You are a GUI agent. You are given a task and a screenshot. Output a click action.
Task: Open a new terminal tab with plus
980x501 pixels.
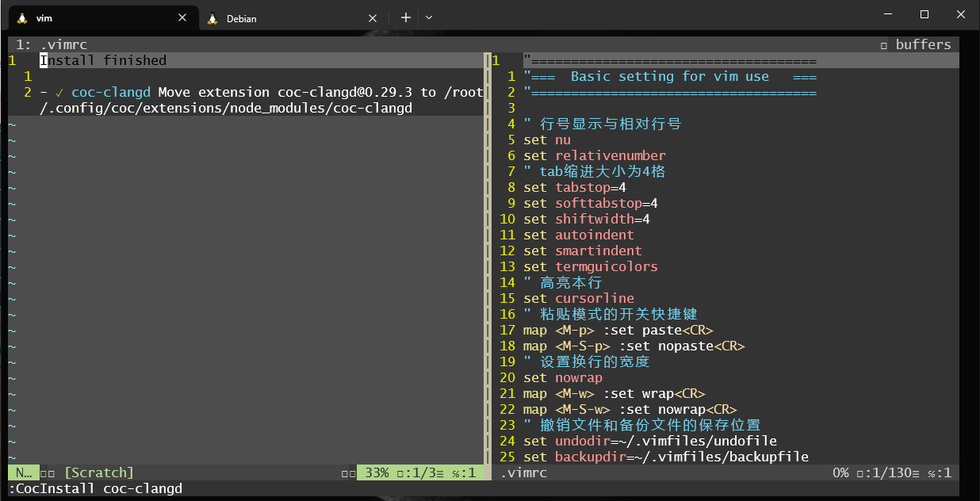405,17
